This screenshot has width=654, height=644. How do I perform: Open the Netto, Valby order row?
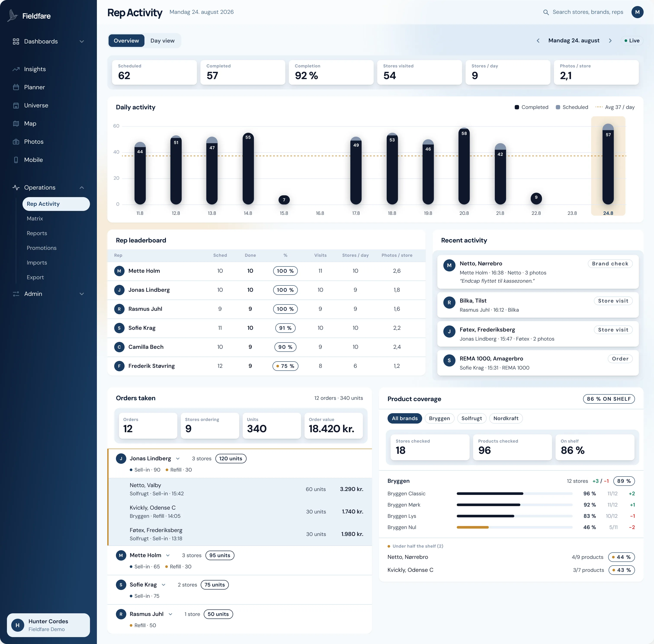tap(240, 489)
